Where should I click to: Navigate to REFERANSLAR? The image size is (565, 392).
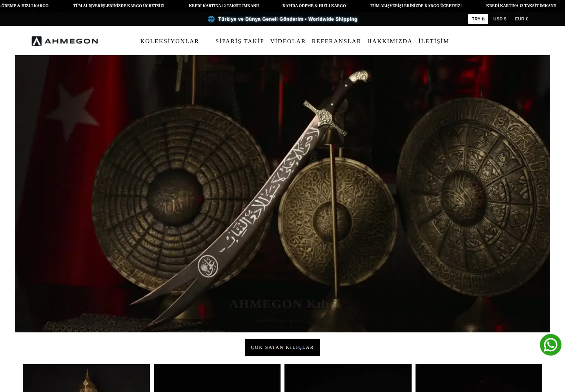(x=336, y=41)
